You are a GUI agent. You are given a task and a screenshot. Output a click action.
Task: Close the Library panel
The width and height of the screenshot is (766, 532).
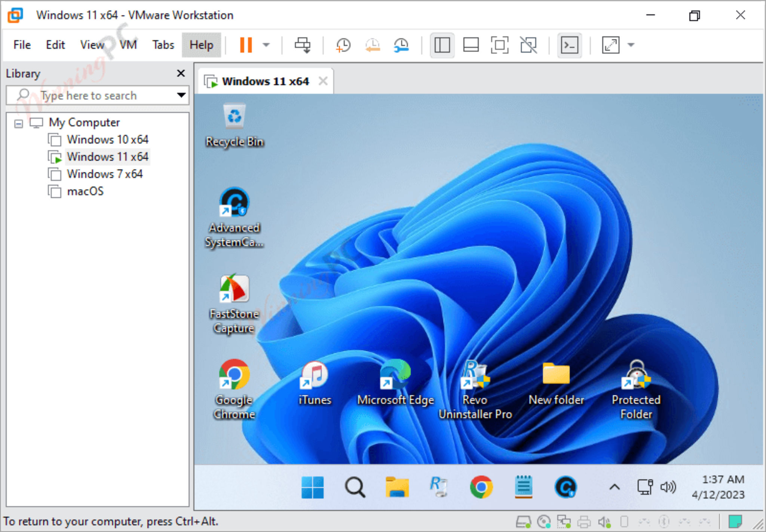pyautogui.click(x=181, y=73)
